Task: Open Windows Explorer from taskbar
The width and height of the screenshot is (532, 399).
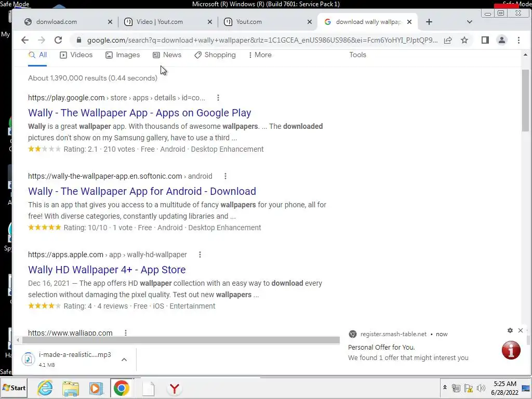Action: click(71, 388)
